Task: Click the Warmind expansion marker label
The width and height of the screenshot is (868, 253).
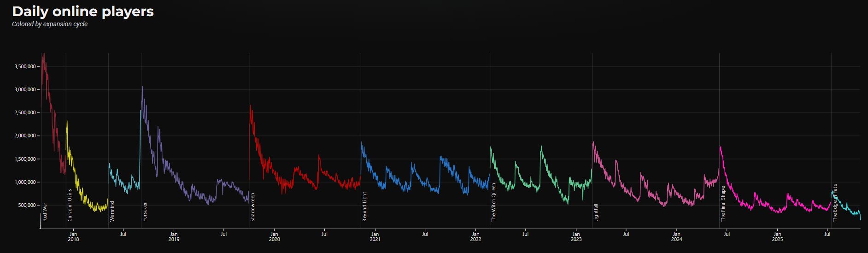Action: [112, 211]
